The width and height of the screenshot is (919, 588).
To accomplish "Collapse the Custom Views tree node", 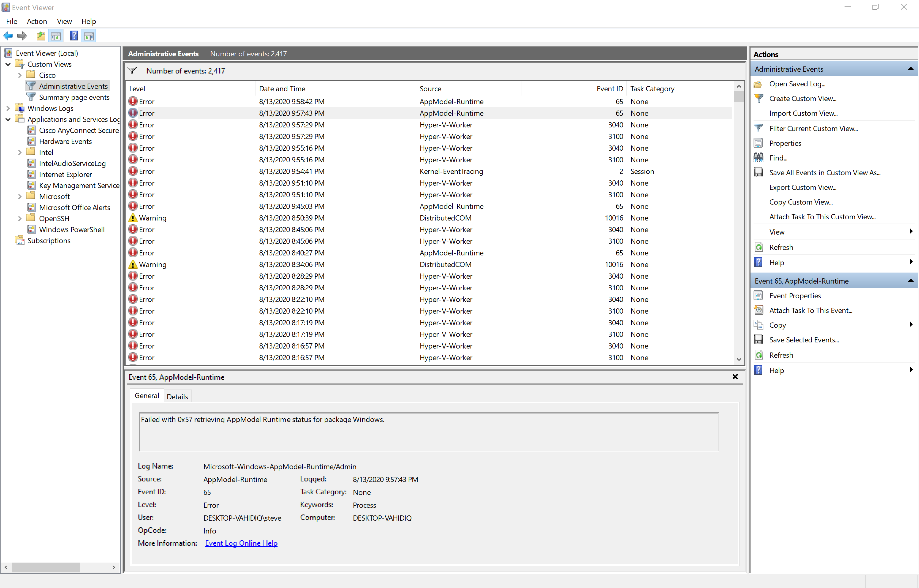I will [8, 64].
